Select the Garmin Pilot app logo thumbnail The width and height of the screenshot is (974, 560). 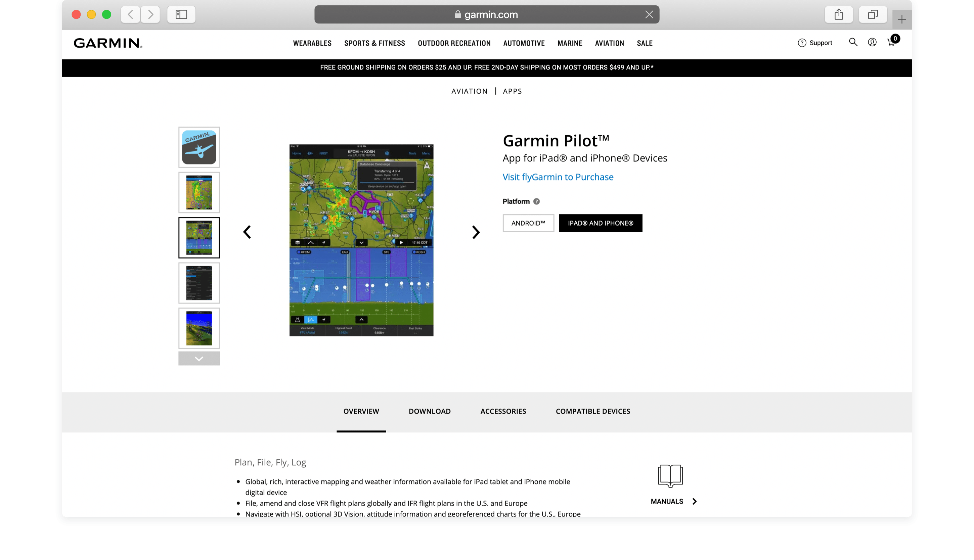pyautogui.click(x=199, y=147)
